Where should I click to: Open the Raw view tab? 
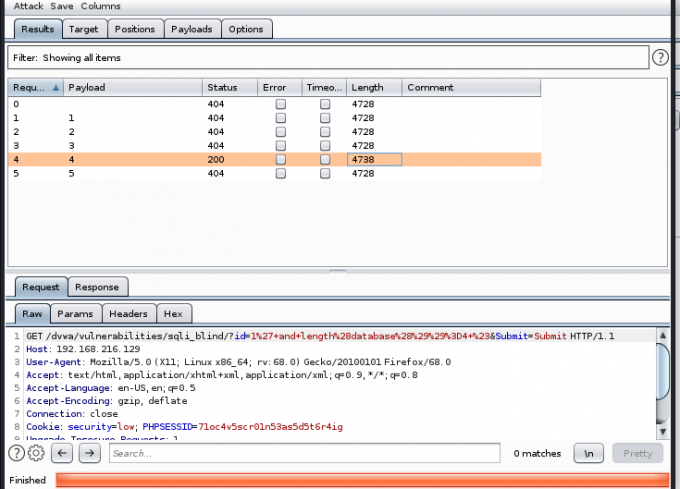tap(33, 314)
